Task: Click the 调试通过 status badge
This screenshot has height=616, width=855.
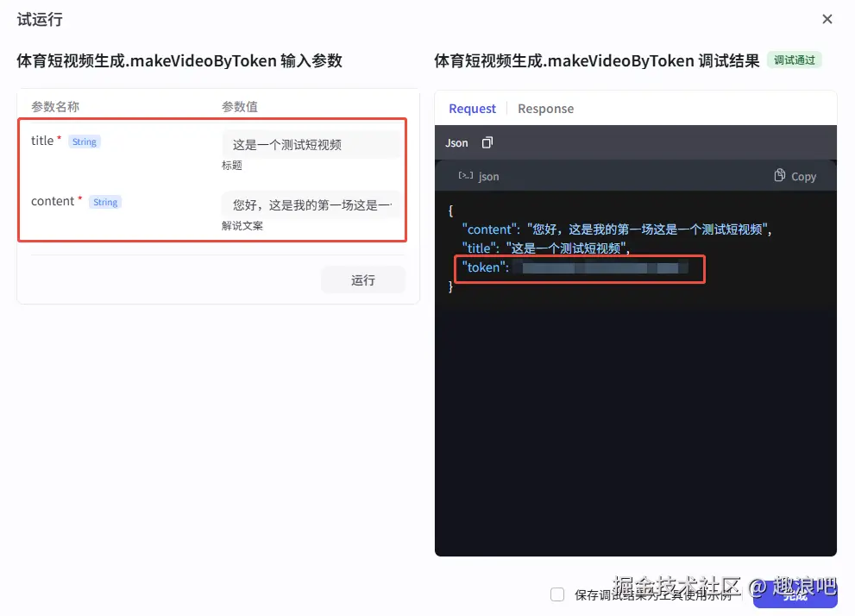Action: click(x=795, y=60)
